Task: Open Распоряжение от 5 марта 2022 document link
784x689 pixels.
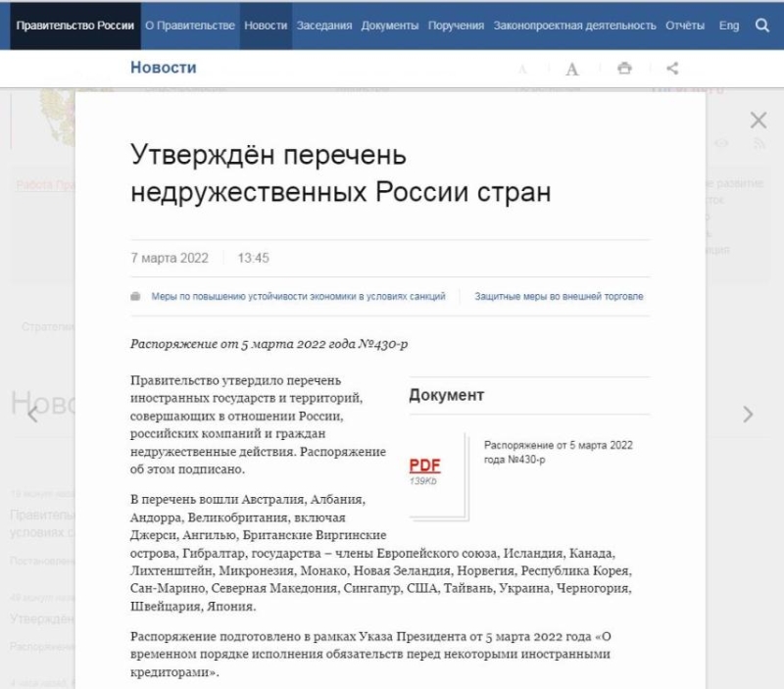Action: (x=558, y=452)
